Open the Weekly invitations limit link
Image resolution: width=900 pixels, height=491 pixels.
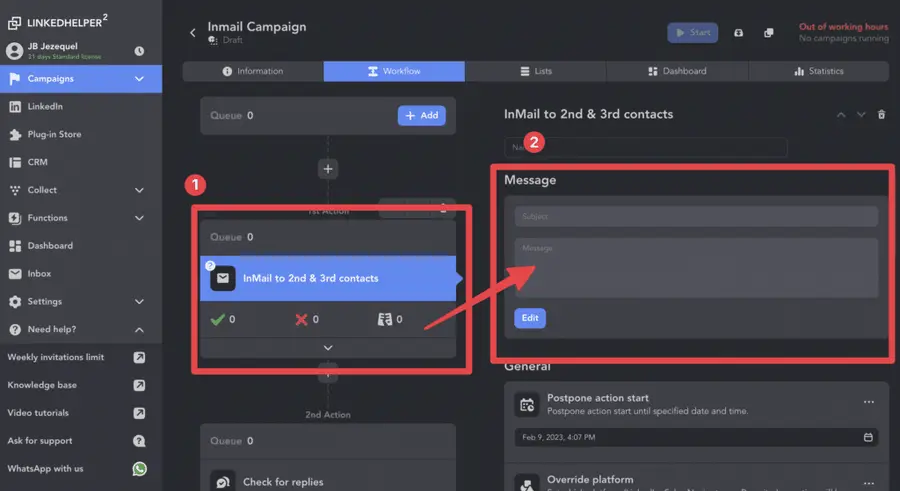56,357
